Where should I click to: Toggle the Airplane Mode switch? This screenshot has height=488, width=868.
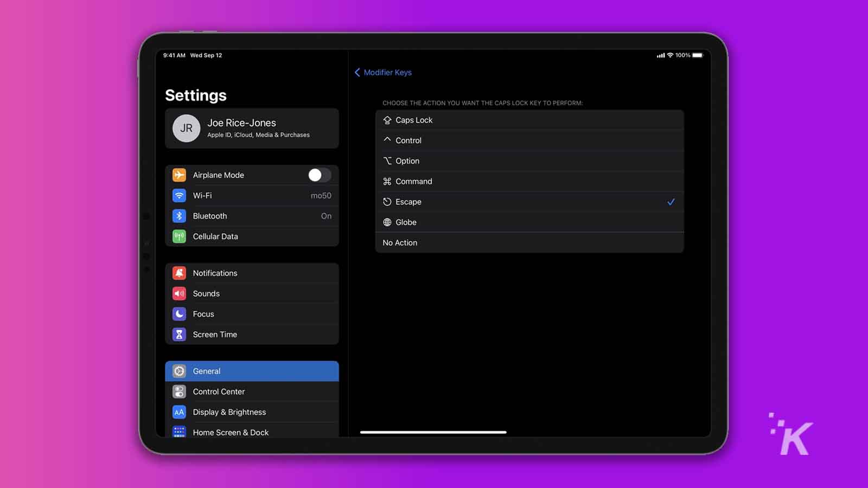[320, 175]
